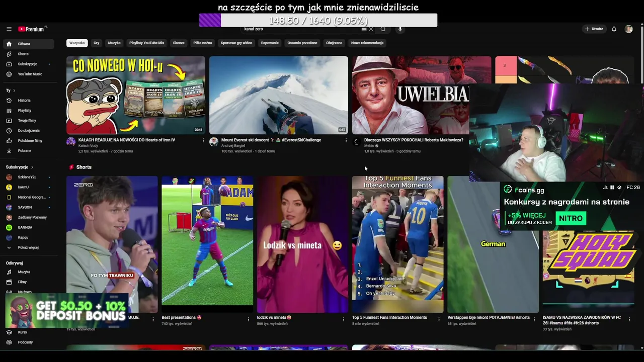Screen dimensions: 644x362
Task: Open options menu for Hearts of Iron video
Action: point(203,140)
